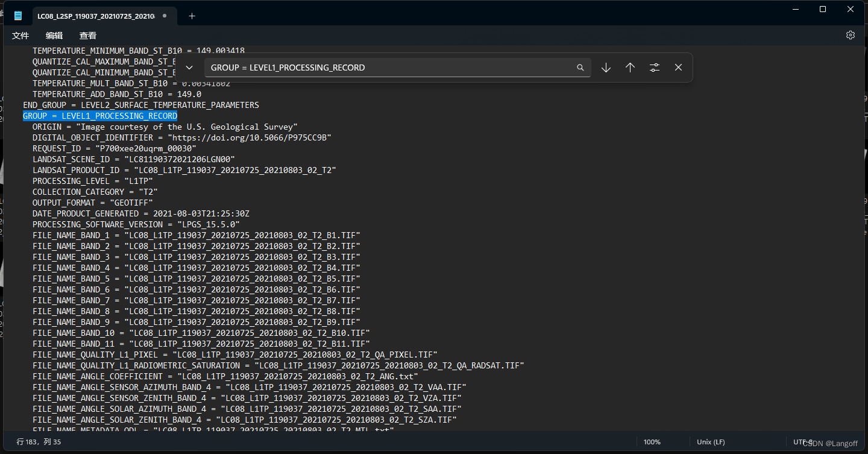868x454 pixels.
Task: Expand the replace chevron in find bar
Action: click(x=189, y=68)
